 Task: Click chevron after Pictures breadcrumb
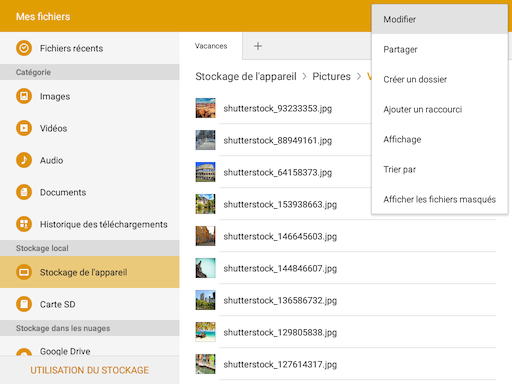point(359,76)
